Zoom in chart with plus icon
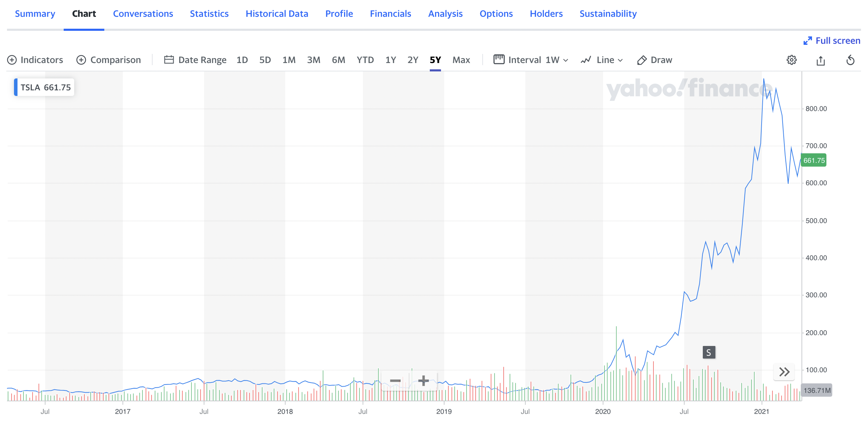 click(423, 381)
